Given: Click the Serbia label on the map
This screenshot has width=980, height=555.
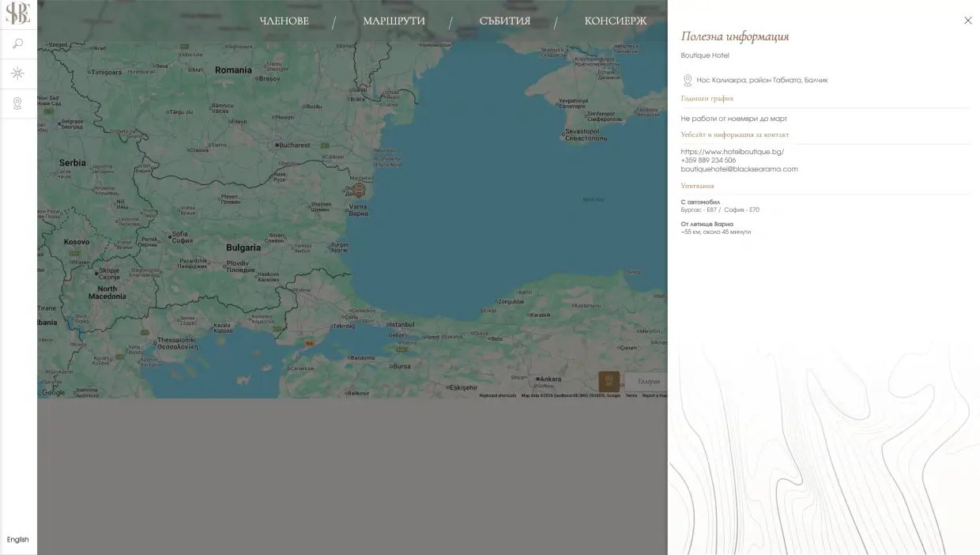Looking at the screenshot, I should [x=72, y=163].
